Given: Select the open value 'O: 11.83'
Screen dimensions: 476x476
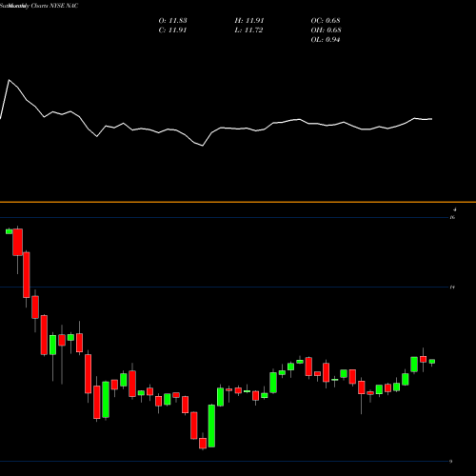Looking at the screenshot, I should pyautogui.click(x=172, y=21).
